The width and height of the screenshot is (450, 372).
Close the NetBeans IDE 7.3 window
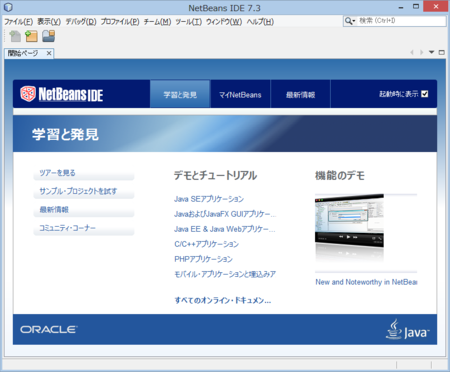click(x=436, y=7)
